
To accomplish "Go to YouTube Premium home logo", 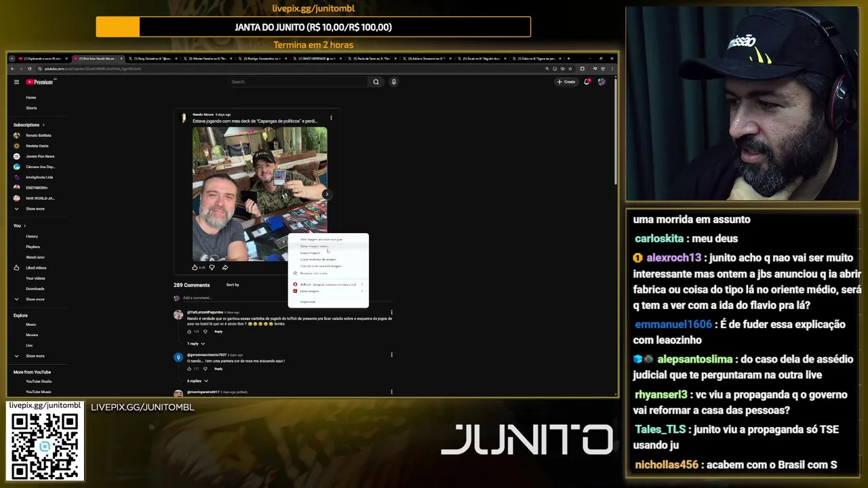I will point(39,82).
